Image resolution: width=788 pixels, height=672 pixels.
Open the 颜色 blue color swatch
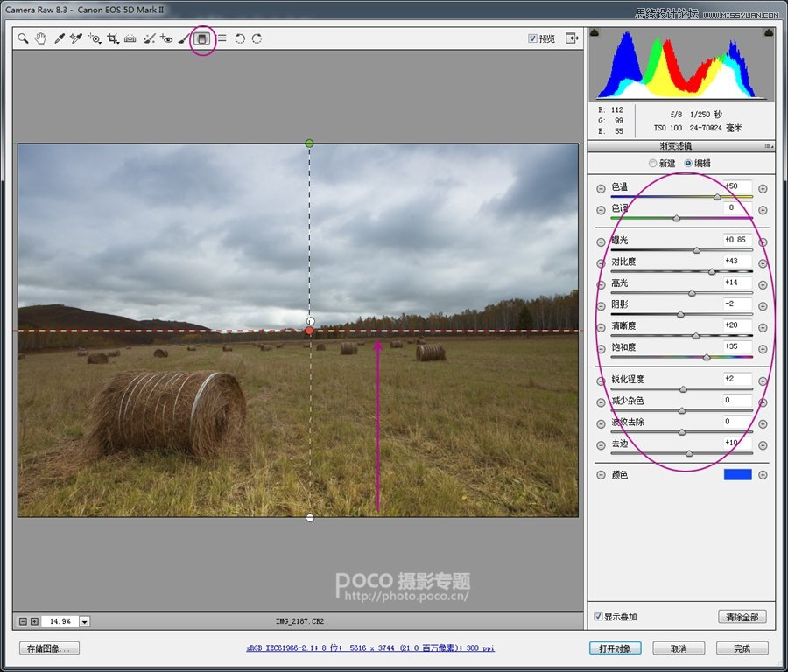[737, 475]
